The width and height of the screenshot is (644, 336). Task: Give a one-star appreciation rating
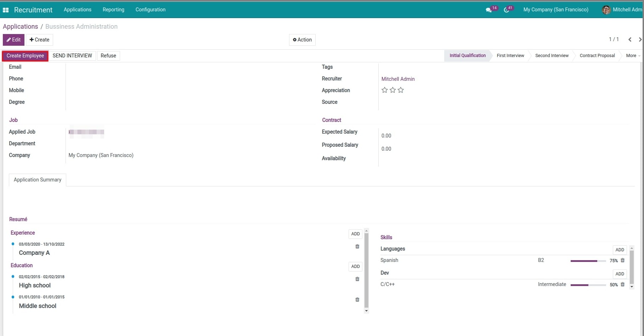(x=384, y=90)
